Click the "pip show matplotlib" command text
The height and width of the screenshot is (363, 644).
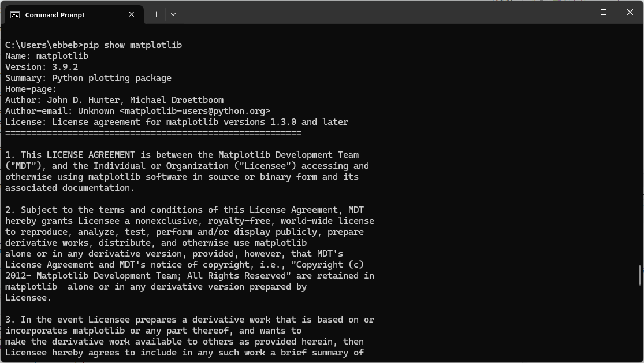(x=133, y=45)
